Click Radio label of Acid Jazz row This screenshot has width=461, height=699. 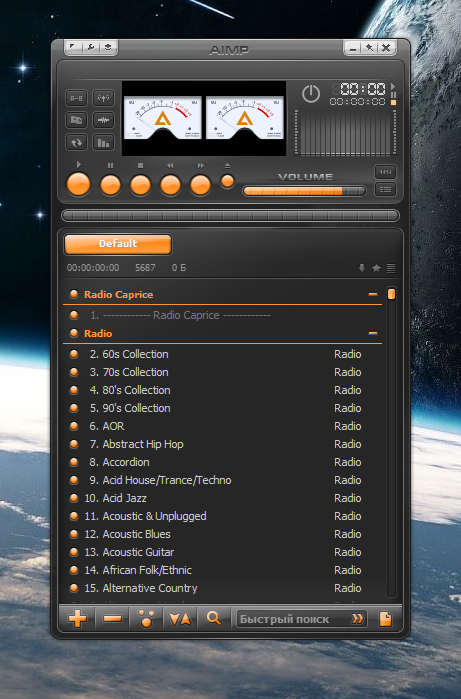[x=348, y=498]
